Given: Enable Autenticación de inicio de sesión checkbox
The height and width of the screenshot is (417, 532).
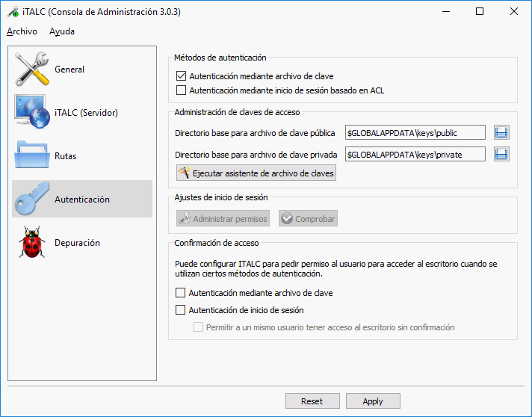Looking at the screenshot, I should (x=180, y=310).
